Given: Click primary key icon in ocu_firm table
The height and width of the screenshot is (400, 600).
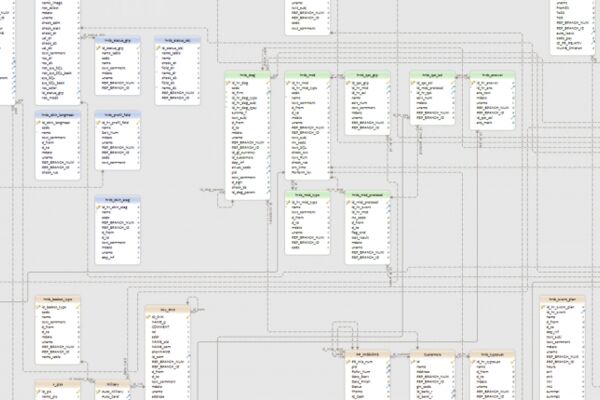Looking at the screenshot, I should coord(149,317).
